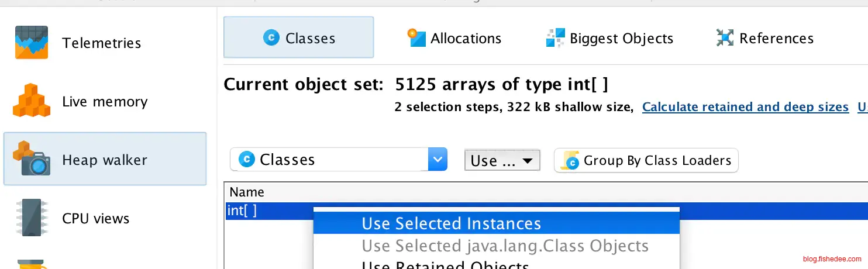
Task: Click the blue C icon on Classes tab
Action: coord(271,38)
